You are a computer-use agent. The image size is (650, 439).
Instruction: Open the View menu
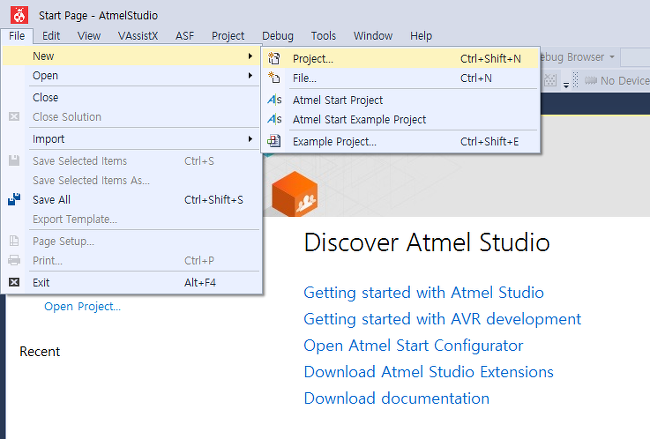coord(89,36)
